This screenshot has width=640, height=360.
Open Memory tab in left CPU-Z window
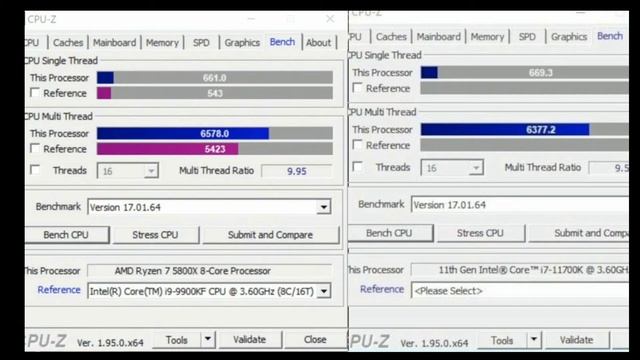tap(162, 42)
